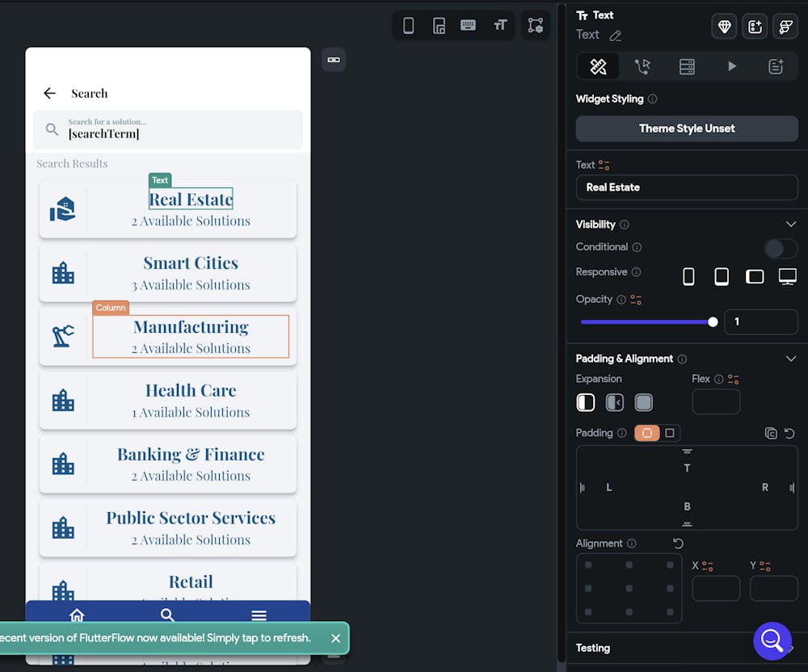808x672 pixels.
Task: Click the opacity slider handle
Action: (x=713, y=321)
